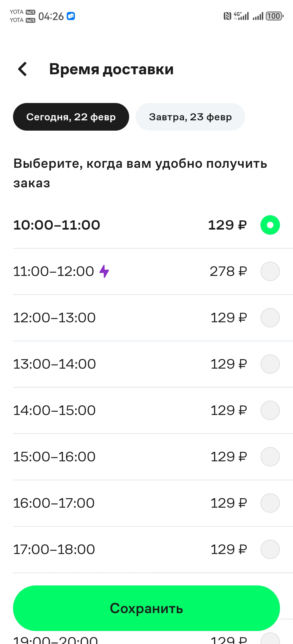The image size is (293, 644).
Task: Tap the 16:00–17:00 time slot text
Action: pyautogui.click(x=54, y=503)
